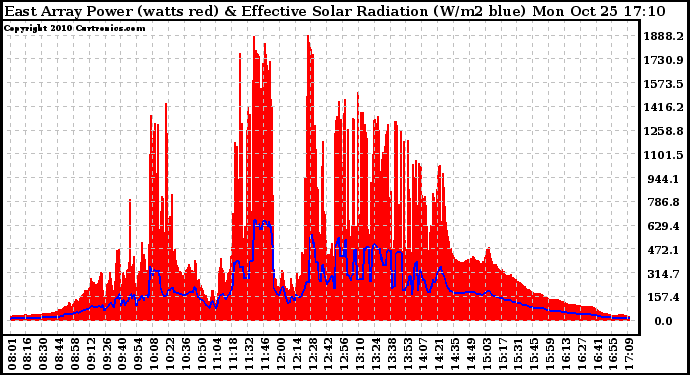The height and width of the screenshot is (375, 690).
Task: Click the 11:32 time label
Action: coord(249,354)
